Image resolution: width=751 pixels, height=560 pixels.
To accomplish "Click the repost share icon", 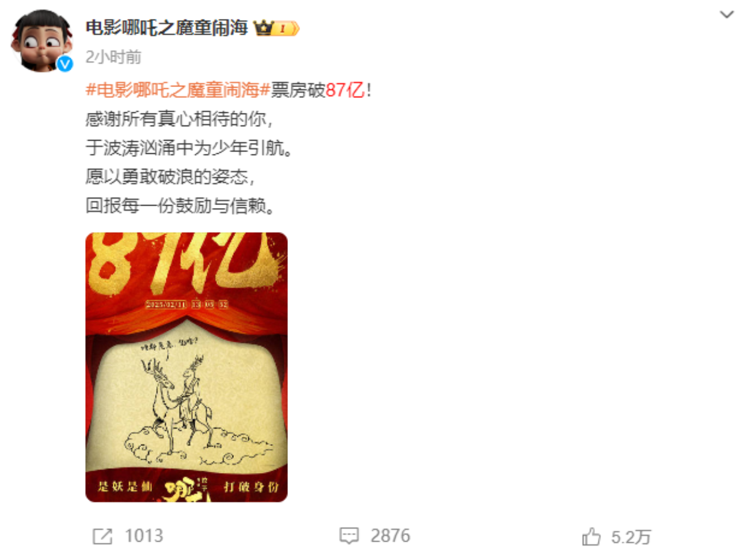I will pyautogui.click(x=103, y=536).
